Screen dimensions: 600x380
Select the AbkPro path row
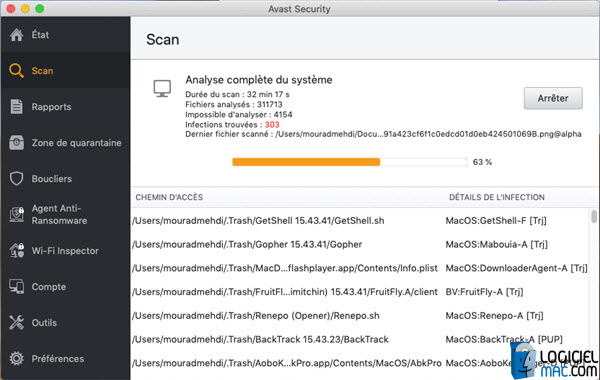287,363
